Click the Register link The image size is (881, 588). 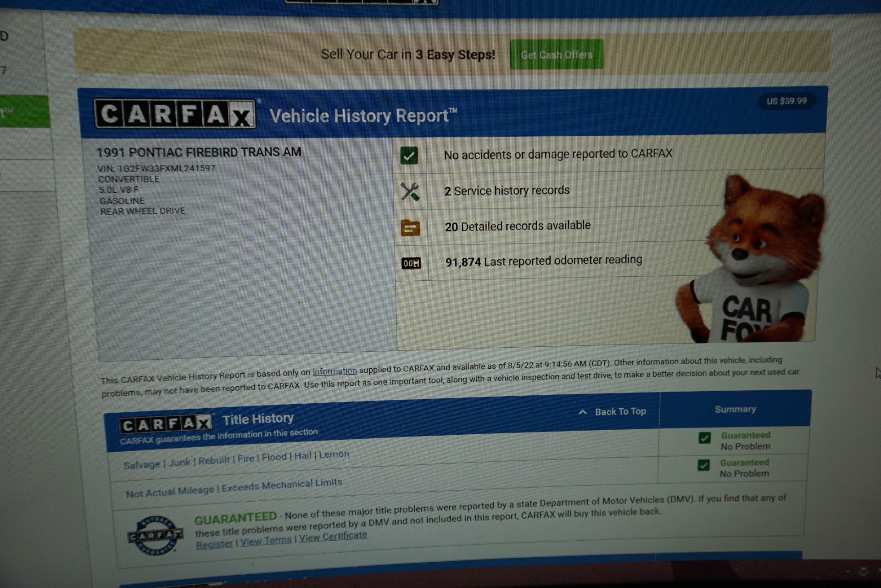click(x=214, y=544)
